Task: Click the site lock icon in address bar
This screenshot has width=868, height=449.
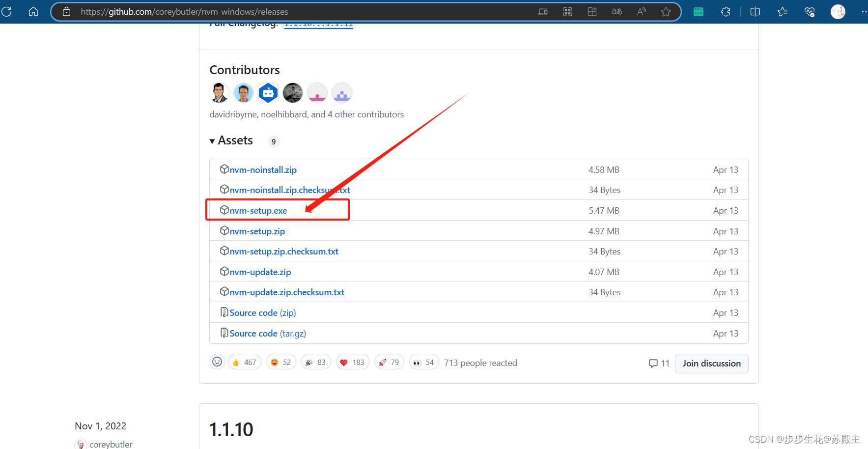Action: (67, 11)
